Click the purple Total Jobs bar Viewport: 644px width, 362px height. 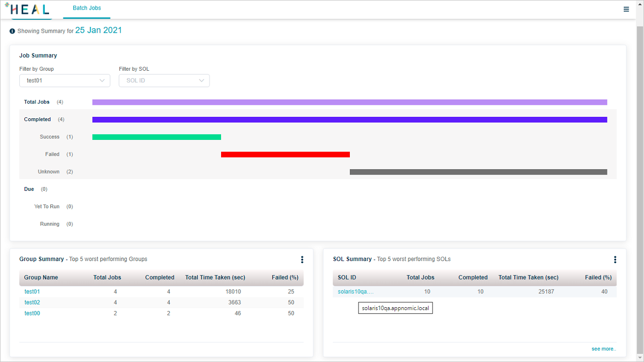tap(349, 102)
